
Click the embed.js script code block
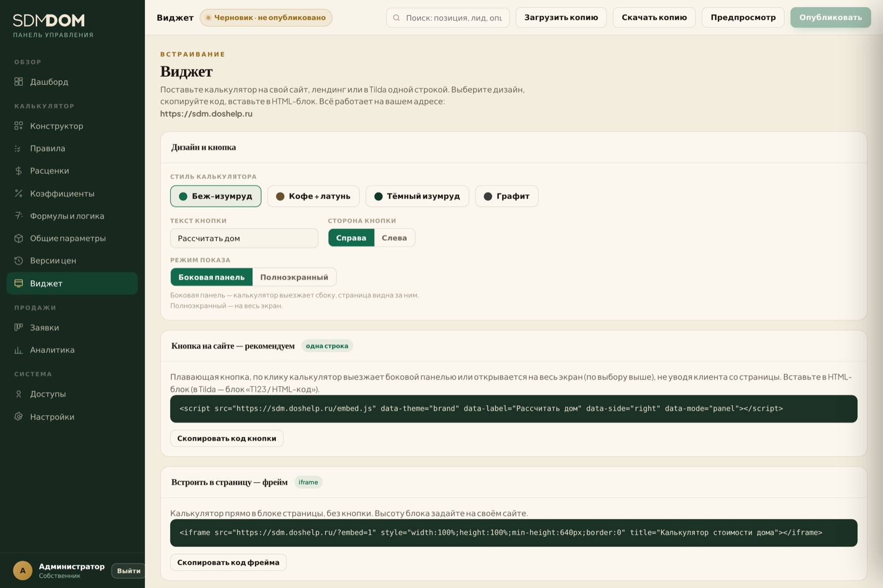[x=514, y=409]
